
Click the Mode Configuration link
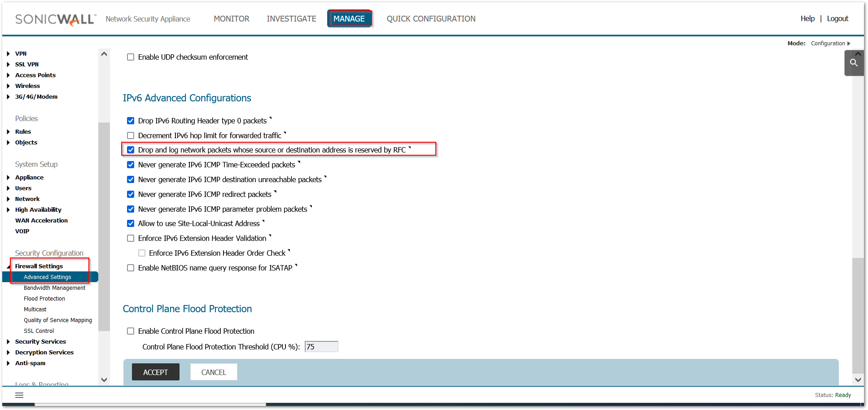pyautogui.click(x=828, y=44)
